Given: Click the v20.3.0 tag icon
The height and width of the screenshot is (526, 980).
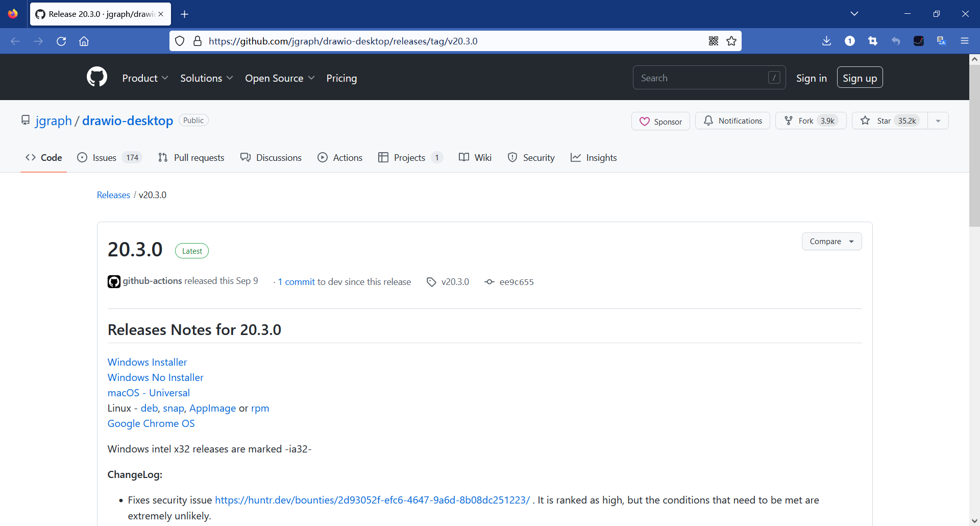Looking at the screenshot, I should click(431, 282).
